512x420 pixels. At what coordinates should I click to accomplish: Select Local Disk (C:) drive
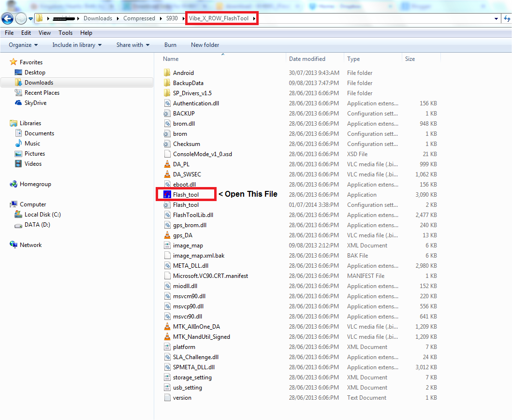tap(43, 215)
